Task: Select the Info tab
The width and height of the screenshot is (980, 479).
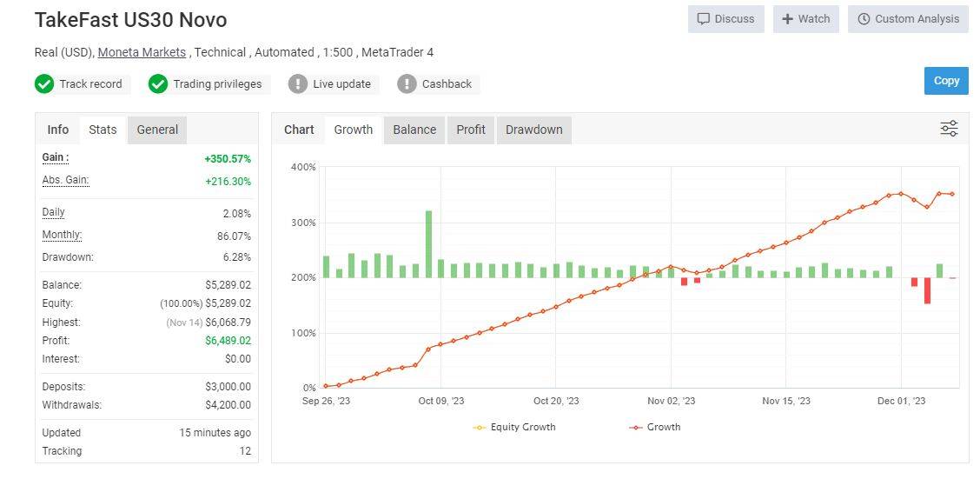Action: tap(58, 130)
